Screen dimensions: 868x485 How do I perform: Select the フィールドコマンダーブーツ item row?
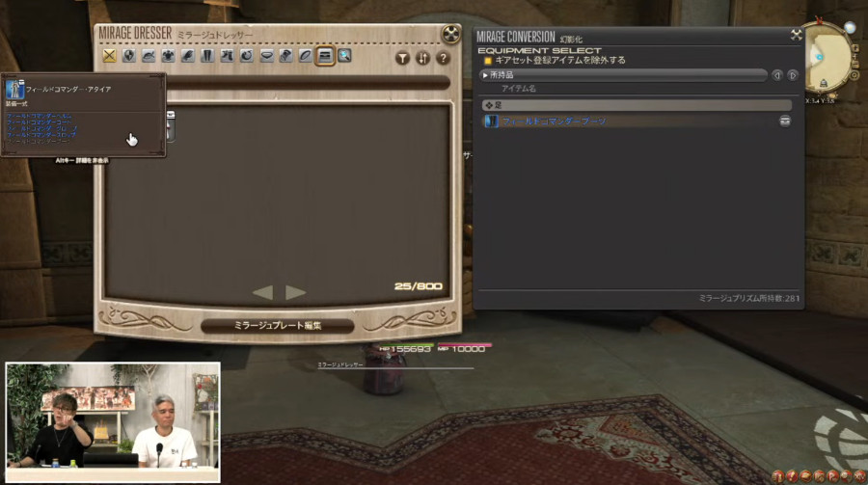[627, 121]
